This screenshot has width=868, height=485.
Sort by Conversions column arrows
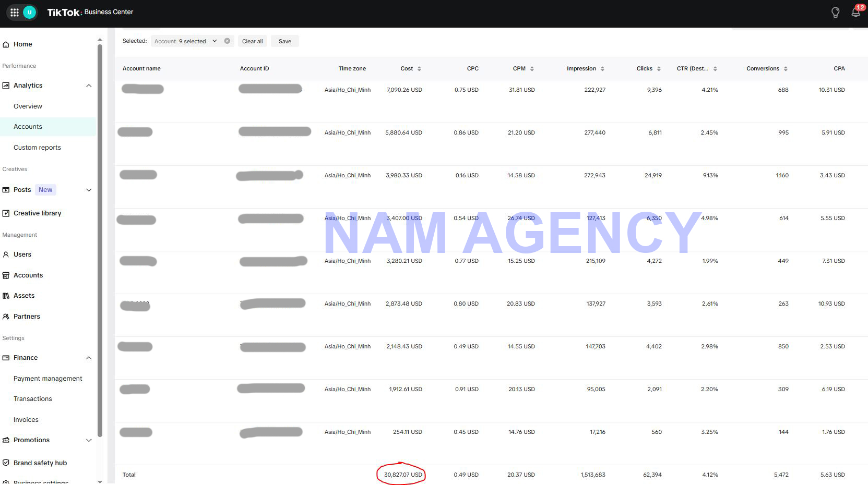(x=786, y=69)
